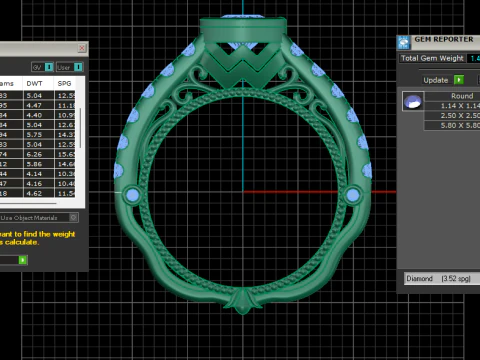Select the DWT cell showing 4.47

pyautogui.click(x=38, y=105)
